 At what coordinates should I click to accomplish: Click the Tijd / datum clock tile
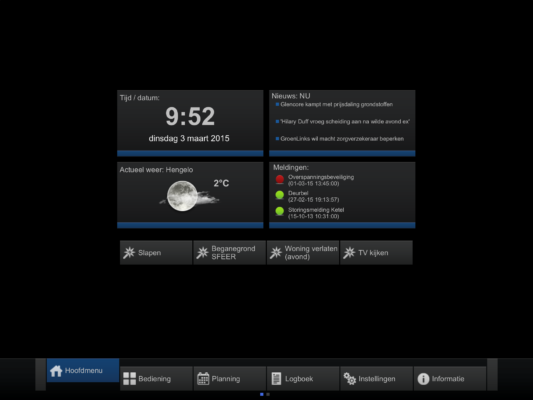pyautogui.click(x=190, y=123)
